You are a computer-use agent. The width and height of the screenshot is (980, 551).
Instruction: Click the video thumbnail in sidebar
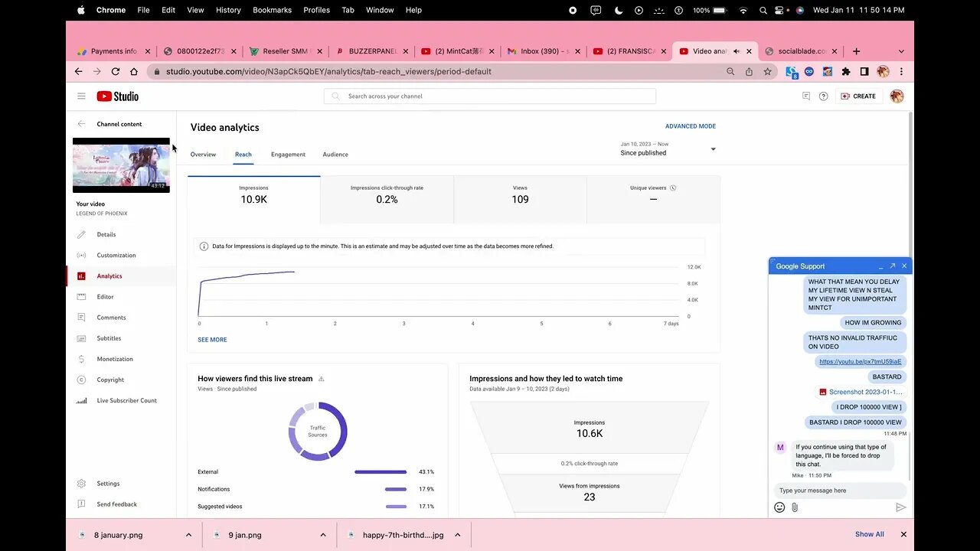click(121, 165)
